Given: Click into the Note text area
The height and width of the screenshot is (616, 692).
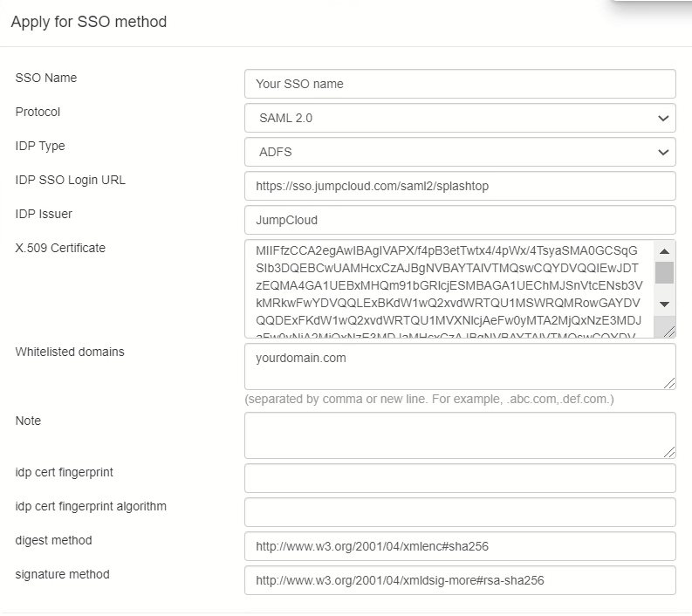Looking at the screenshot, I should pyautogui.click(x=460, y=435).
